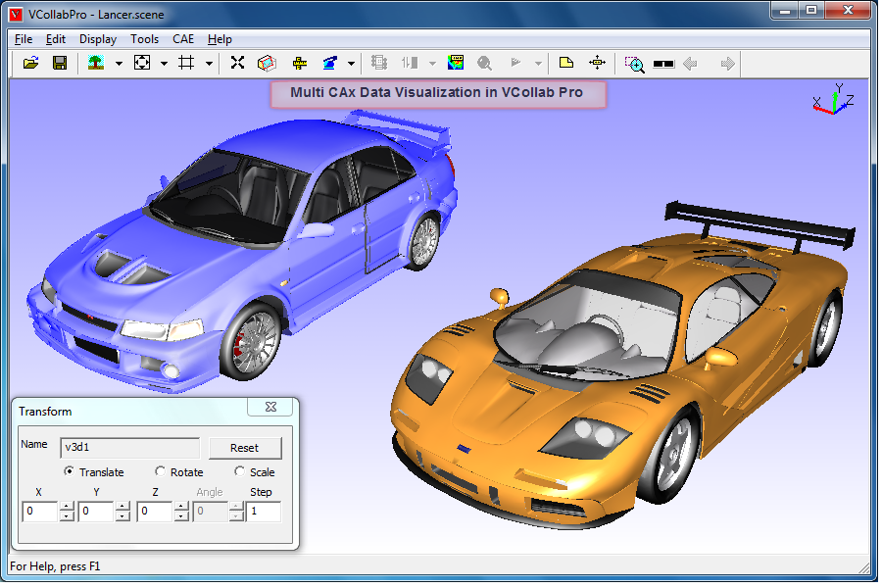882x588 pixels.
Task: Open the File menu
Action: [24, 39]
